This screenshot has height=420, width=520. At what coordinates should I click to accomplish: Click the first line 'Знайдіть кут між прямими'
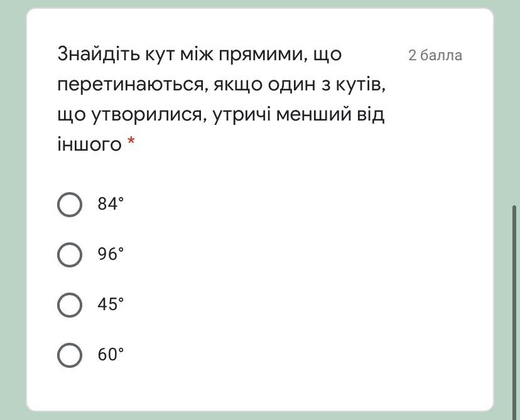coord(199,55)
